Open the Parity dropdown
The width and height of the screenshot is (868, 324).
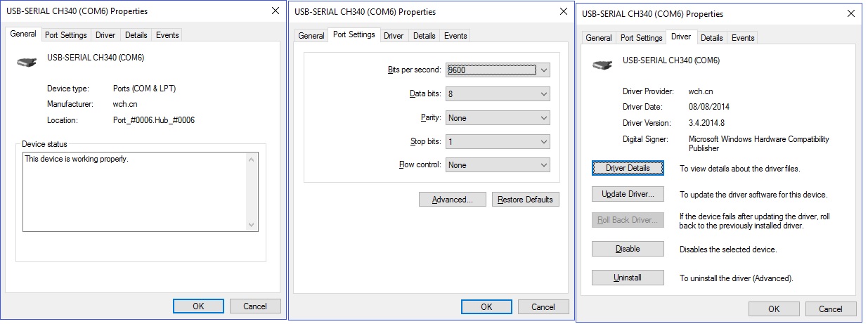click(498, 118)
